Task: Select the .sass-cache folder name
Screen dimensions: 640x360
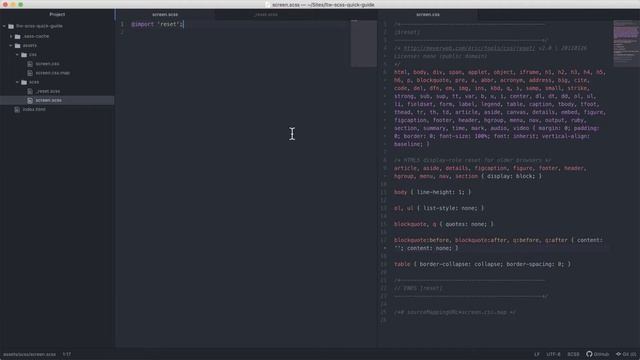Action: coord(36,36)
